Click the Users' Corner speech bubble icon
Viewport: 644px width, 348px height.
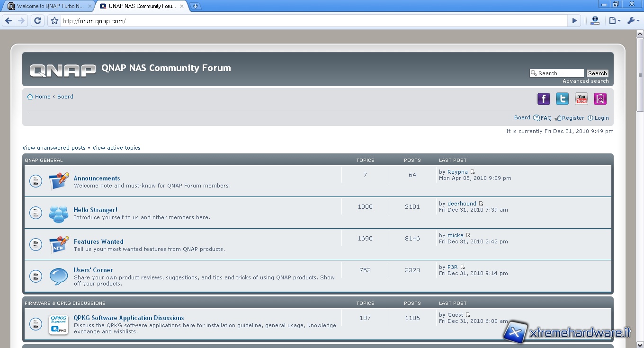coord(59,276)
